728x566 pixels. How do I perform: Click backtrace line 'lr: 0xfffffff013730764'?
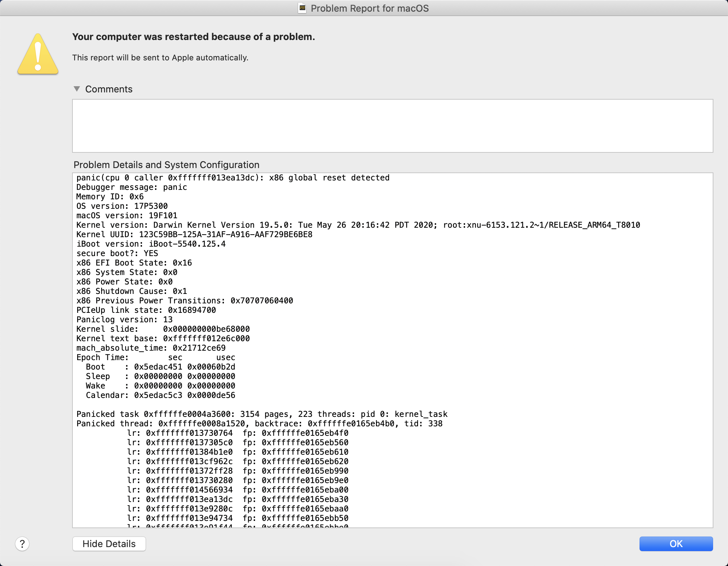238,433
